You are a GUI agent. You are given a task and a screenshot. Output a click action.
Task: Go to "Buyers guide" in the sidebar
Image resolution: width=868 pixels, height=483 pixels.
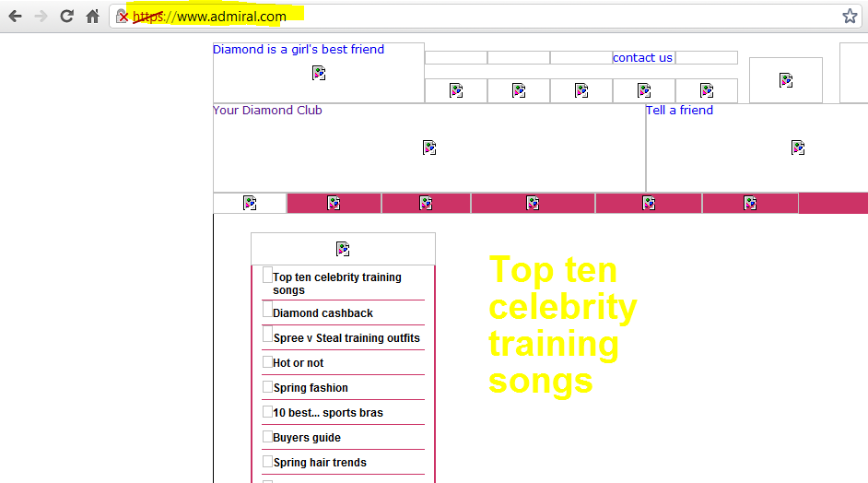[x=307, y=438]
